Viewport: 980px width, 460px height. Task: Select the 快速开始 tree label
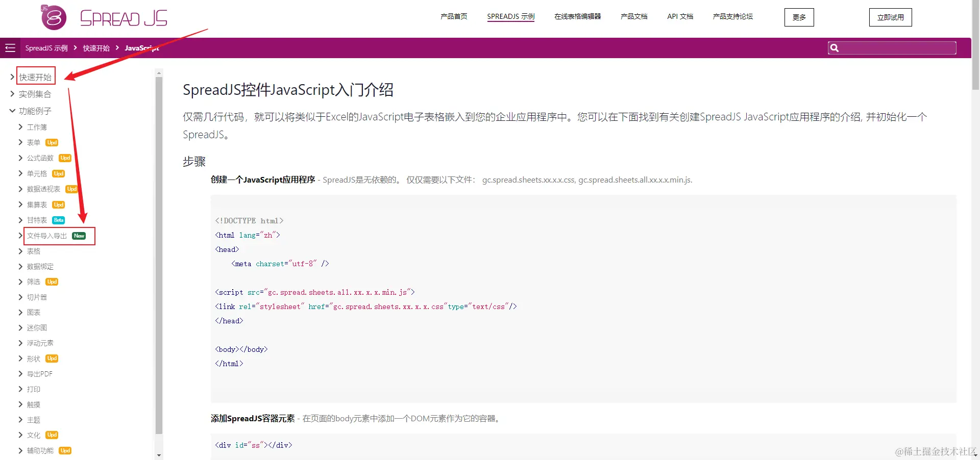(x=35, y=77)
